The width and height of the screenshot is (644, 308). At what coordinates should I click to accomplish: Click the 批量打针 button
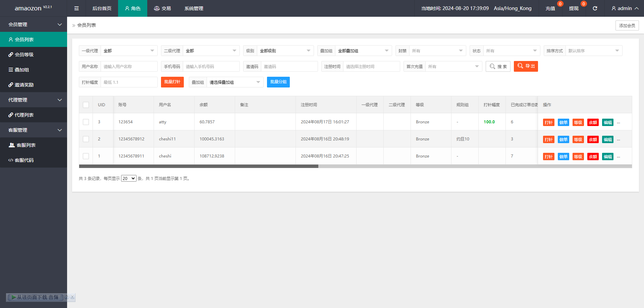pos(172,82)
